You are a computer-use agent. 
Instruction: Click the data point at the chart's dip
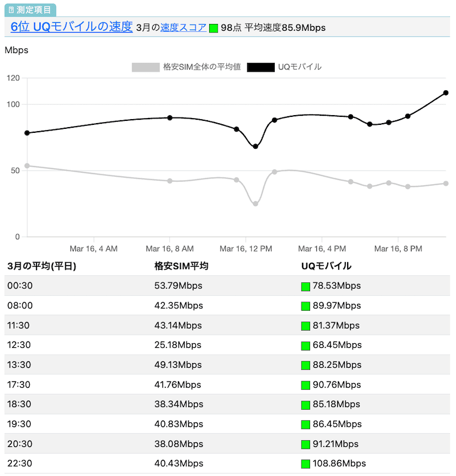255,147
